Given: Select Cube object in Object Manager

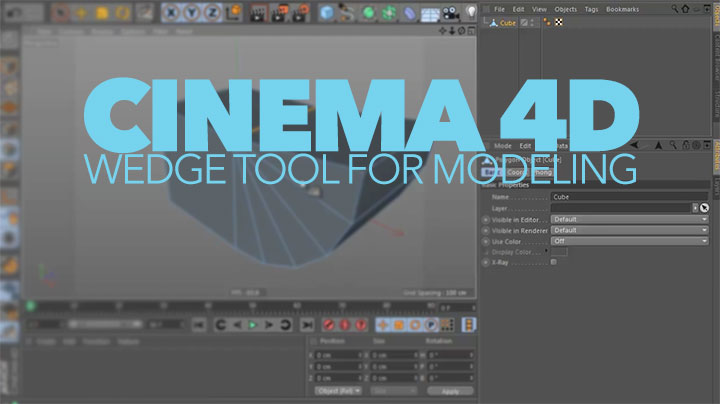Looking at the screenshot, I should (507, 22).
